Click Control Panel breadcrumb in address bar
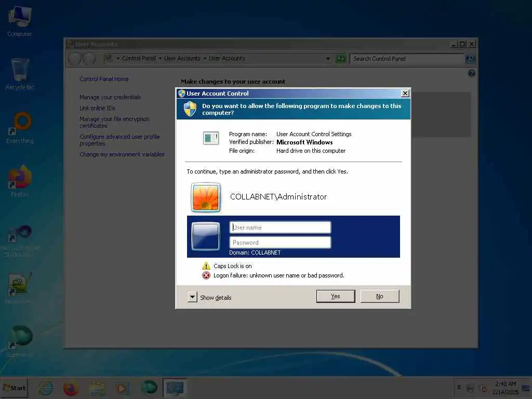 pos(139,58)
